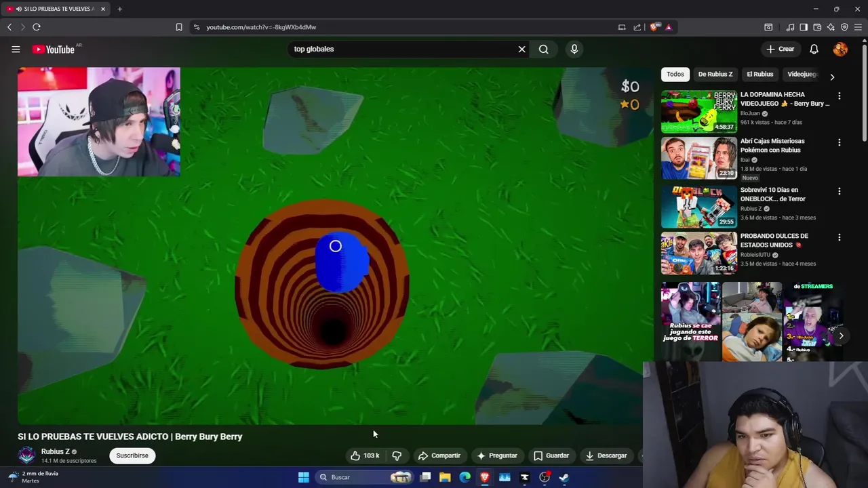Screen dimensions: 868x488
Task: Open Brave Wallet icon
Action: 817,27
